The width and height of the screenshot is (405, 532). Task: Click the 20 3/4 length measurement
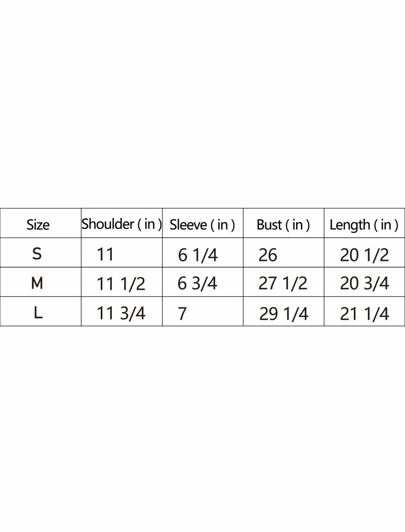click(x=364, y=284)
